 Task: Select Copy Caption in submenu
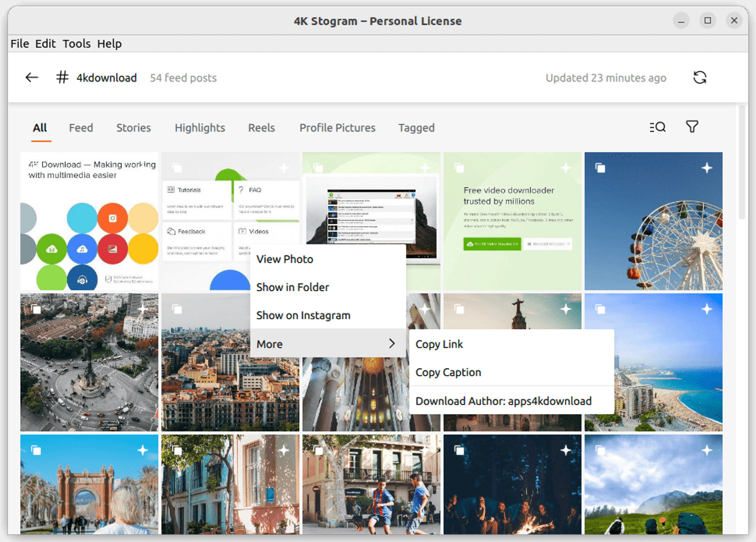coord(511,372)
